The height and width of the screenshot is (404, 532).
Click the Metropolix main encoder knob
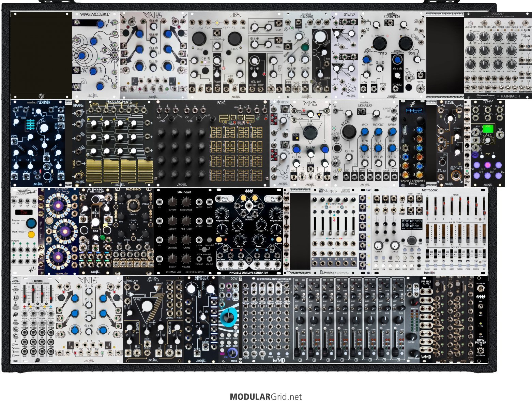pos(412,240)
